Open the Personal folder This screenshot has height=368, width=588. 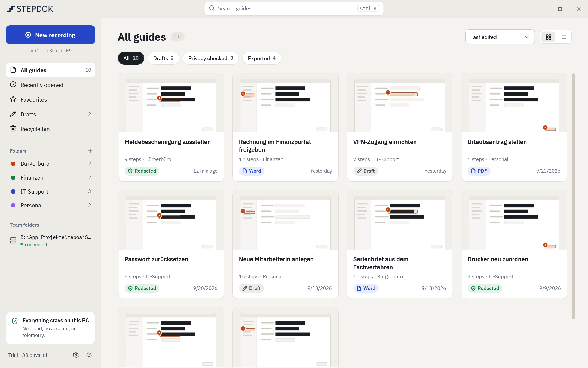pyautogui.click(x=50, y=205)
